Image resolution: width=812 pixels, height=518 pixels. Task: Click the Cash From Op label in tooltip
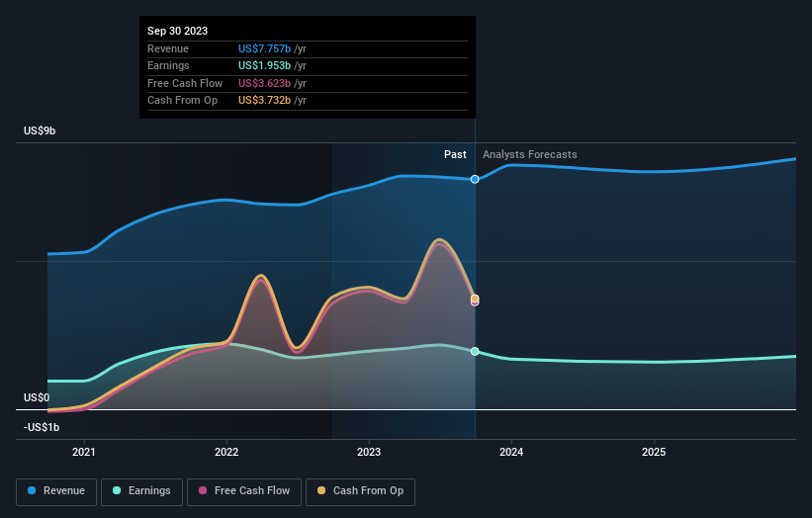(182, 101)
